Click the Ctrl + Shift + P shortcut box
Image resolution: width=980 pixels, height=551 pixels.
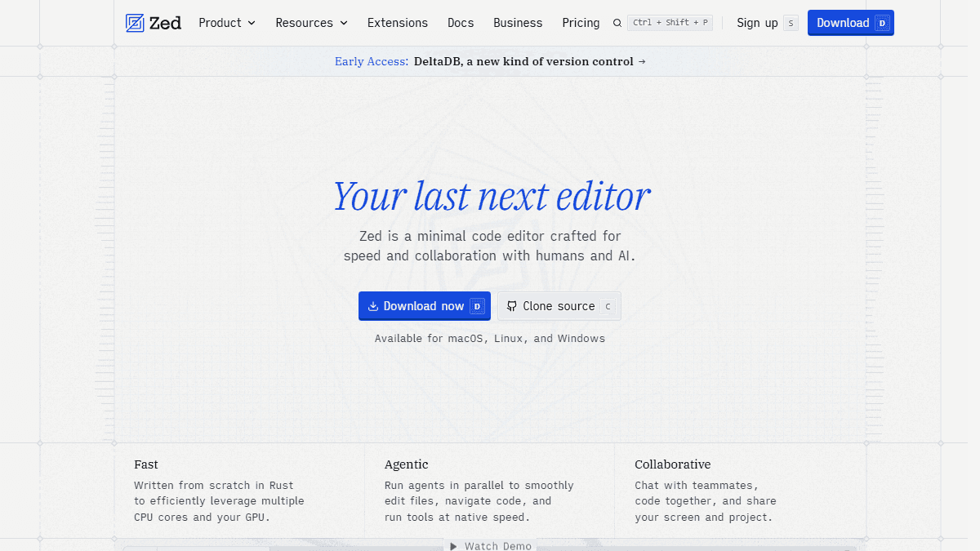pos(670,23)
